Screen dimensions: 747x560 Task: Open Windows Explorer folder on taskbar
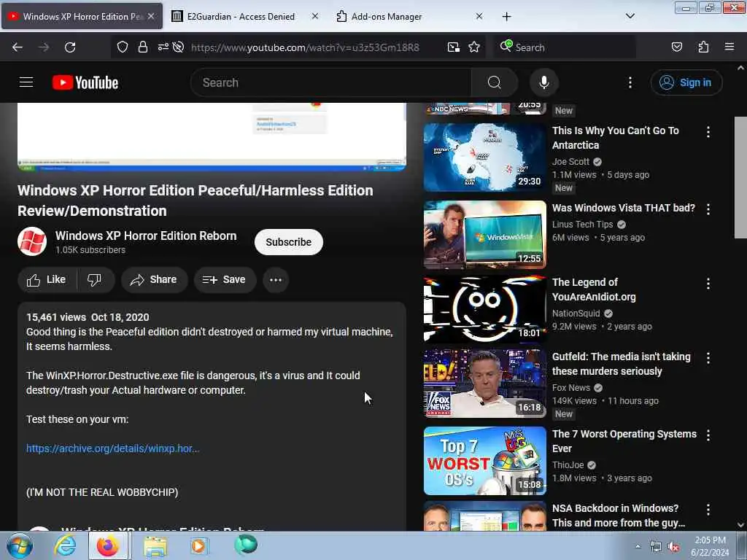(x=155, y=545)
